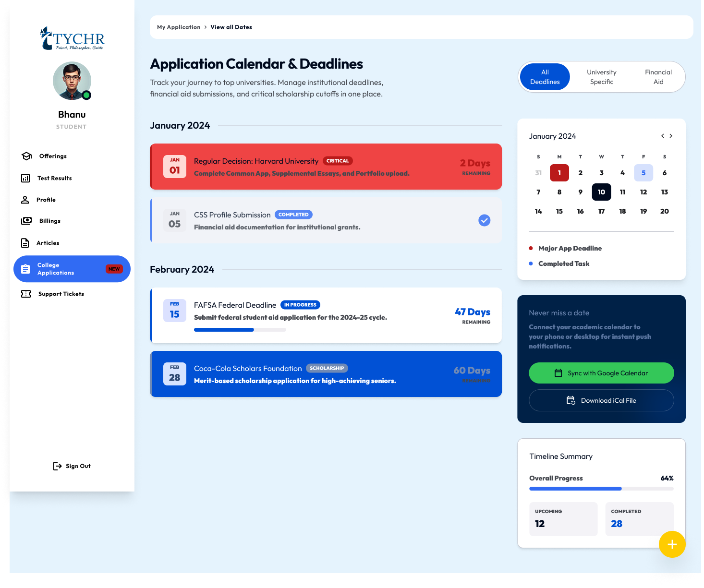Click the red Major App Deadline dot

tap(531, 248)
